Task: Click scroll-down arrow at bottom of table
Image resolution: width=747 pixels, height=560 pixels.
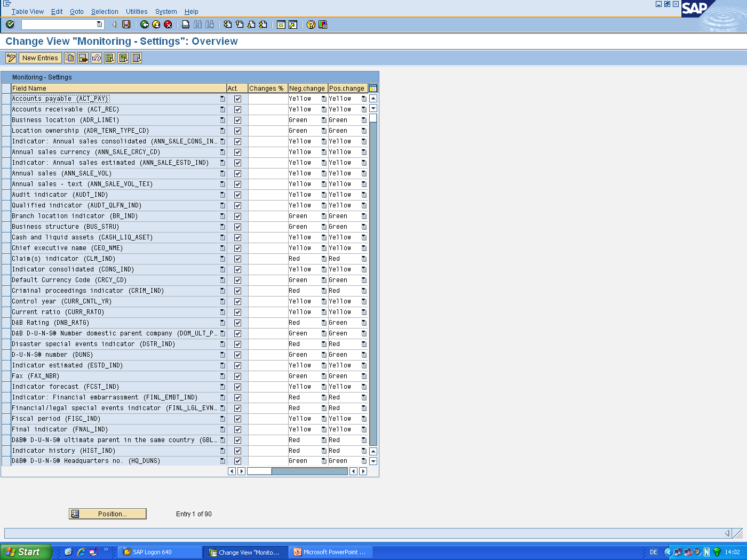Action: click(373, 461)
